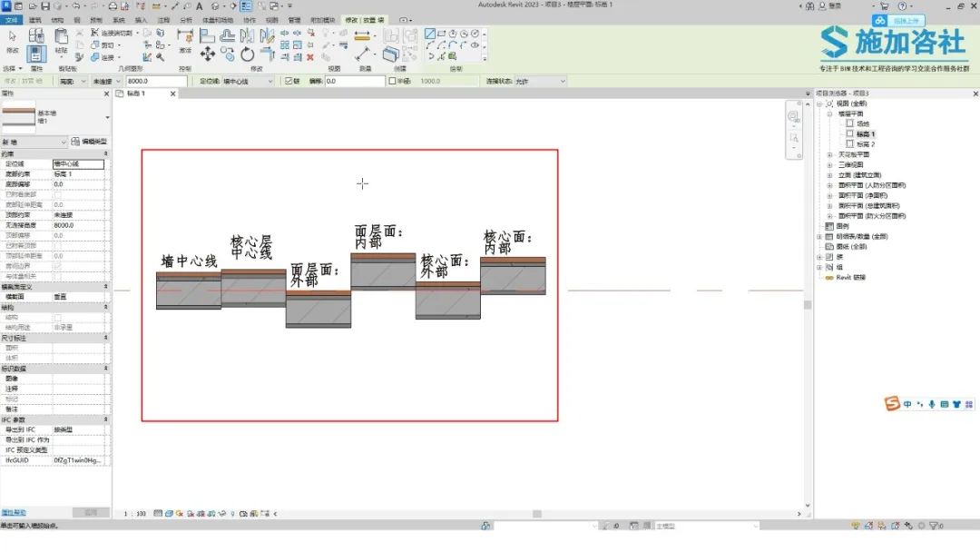
Task: Expand the Schedules (明细表/数量) node
Action: [x=819, y=236]
